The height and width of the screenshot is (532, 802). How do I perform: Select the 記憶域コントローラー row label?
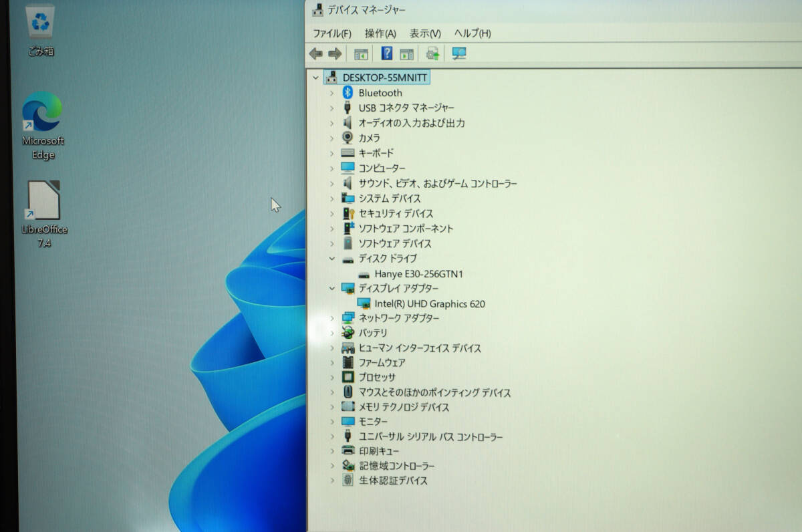click(396, 466)
